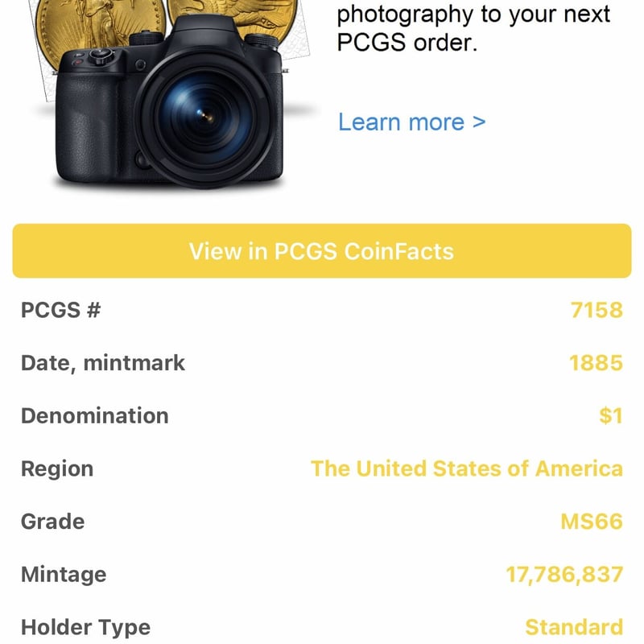The width and height of the screenshot is (644, 644).
Task: Click the Holder Type label
Action: pyautogui.click(x=85, y=627)
